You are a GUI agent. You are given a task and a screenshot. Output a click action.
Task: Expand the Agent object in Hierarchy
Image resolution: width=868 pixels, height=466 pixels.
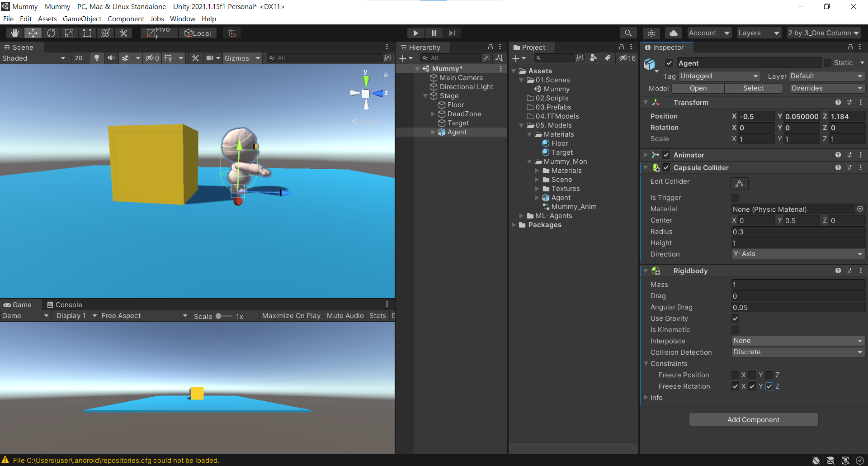pyautogui.click(x=433, y=132)
